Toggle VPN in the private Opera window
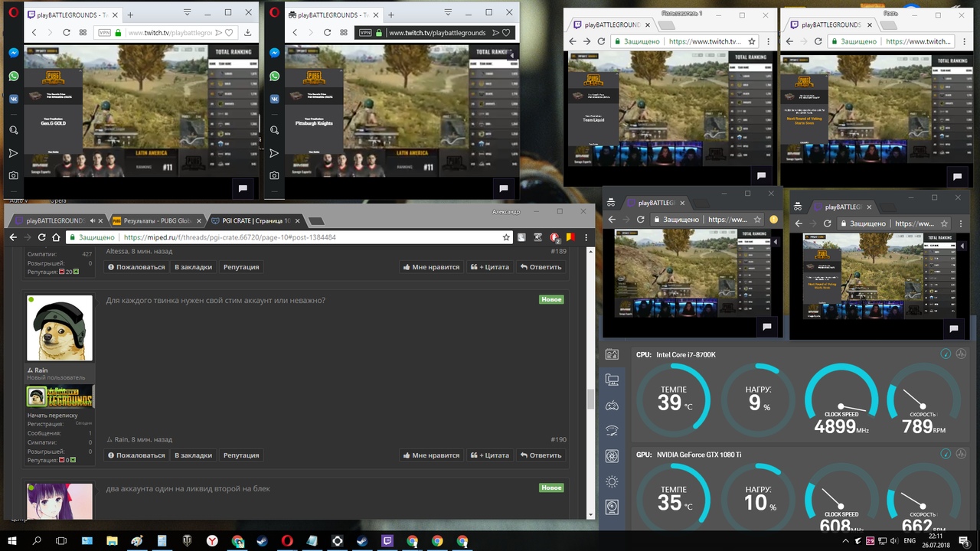This screenshot has height=551, width=980. click(x=365, y=33)
